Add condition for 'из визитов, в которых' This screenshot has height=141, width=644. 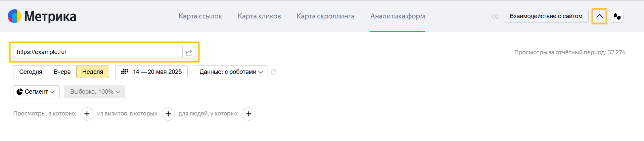pyautogui.click(x=168, y=114)
